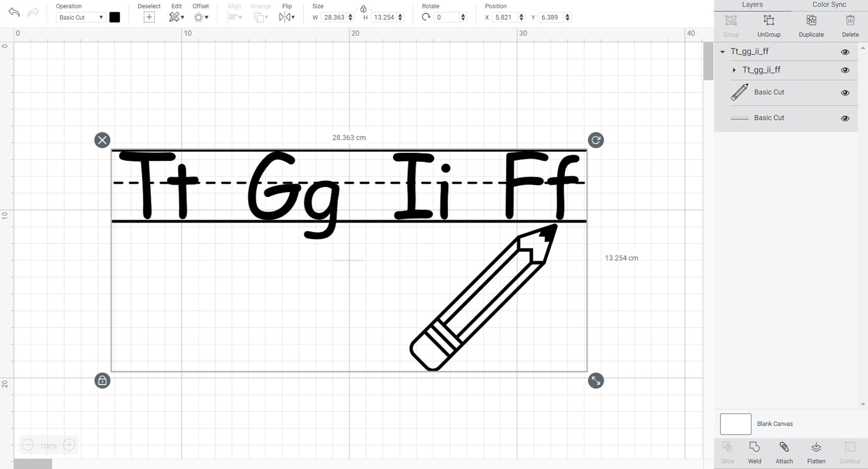Image resolution: width=868 pixels, height=469 pixels.
Task: Select the black color swatch beside Basic Cut
Action: tap(115, 17)
